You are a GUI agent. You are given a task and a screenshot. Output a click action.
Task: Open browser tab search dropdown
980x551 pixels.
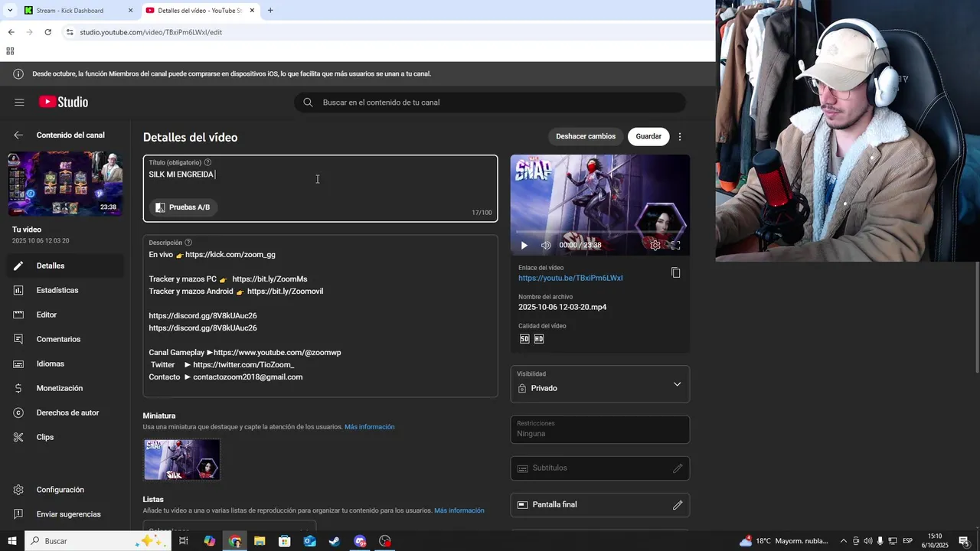10,10
